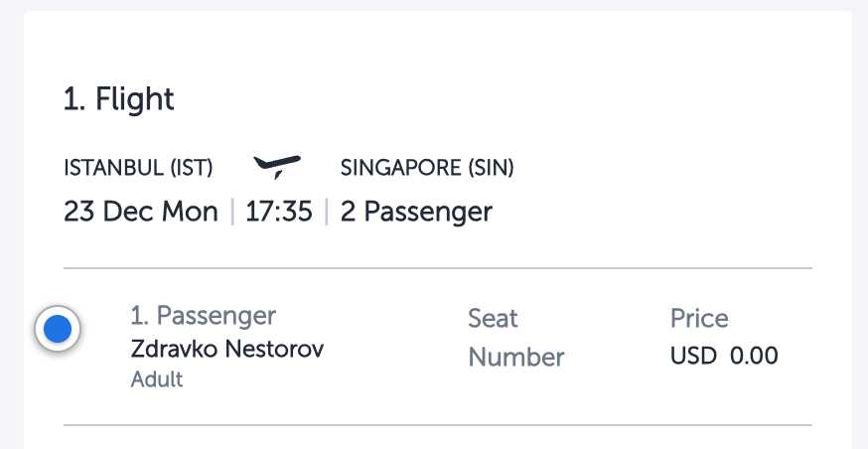Click the divider between time and passenger count

point(327,212)
